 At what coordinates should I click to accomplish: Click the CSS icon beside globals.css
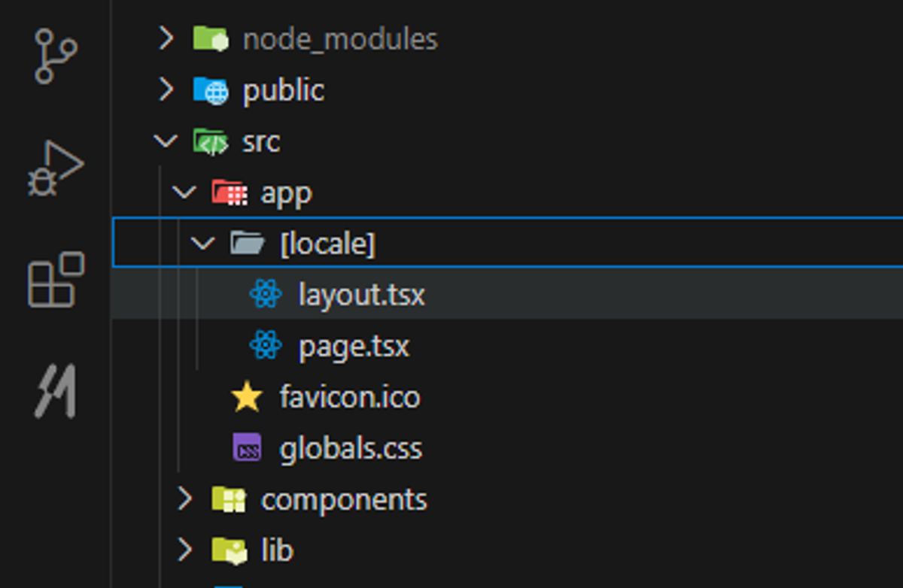click(x=248, y=447)
